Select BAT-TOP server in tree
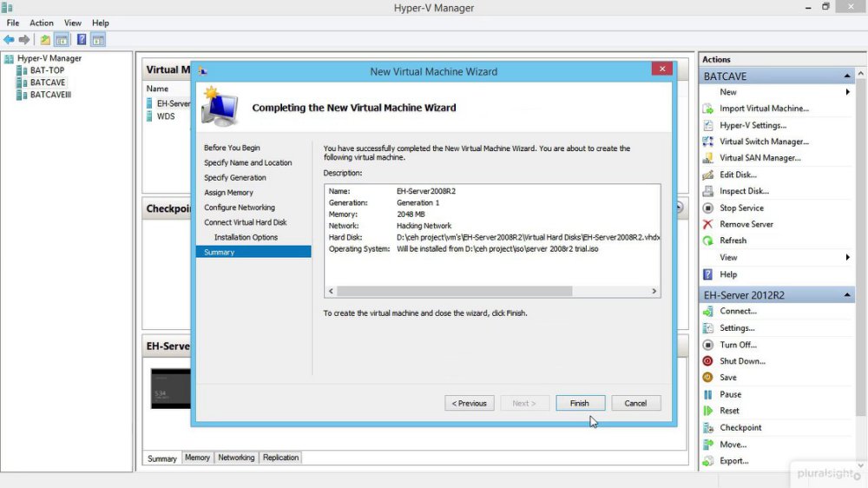 (x=47, y=70)
